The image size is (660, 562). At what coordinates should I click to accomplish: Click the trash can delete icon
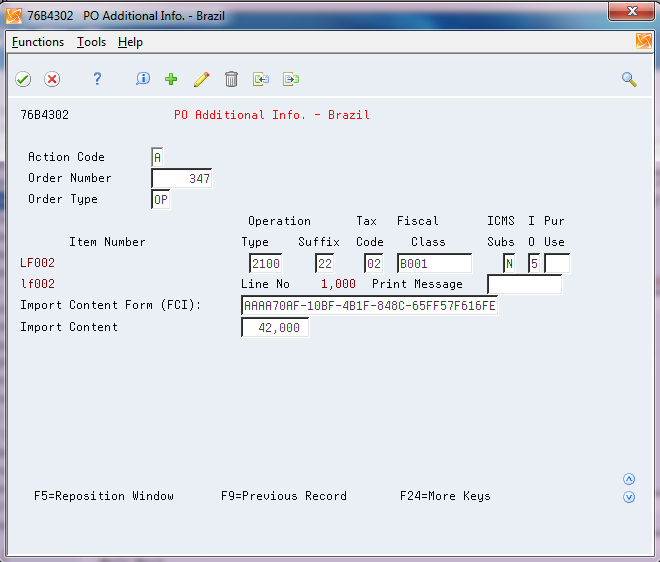click(231, 79)
